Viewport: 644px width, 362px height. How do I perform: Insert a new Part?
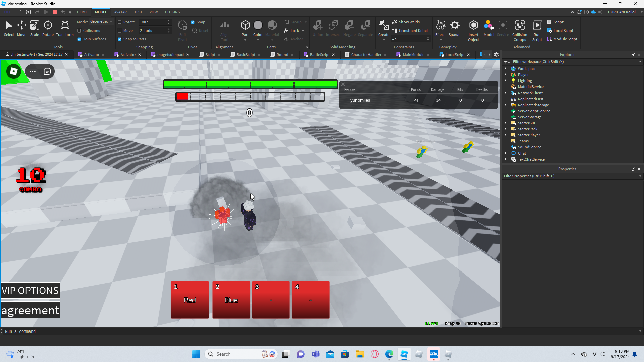pos(245,26)
